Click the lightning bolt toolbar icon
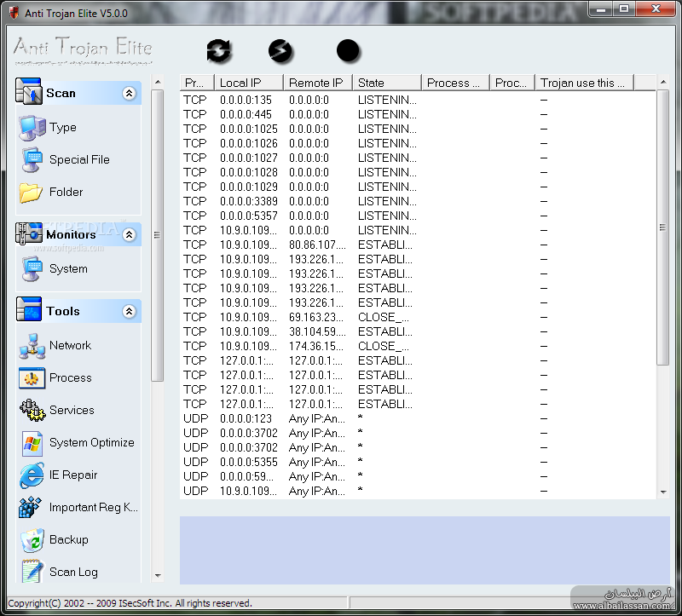The height and width of the screenshot is (616, 682). click(x=280, y=51)
